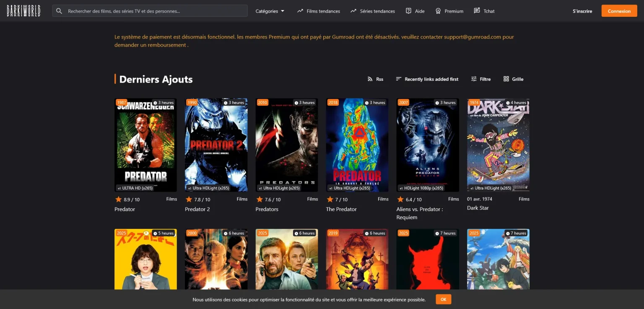Click the star icon beside 6.4 / 10

click(400, 199)
